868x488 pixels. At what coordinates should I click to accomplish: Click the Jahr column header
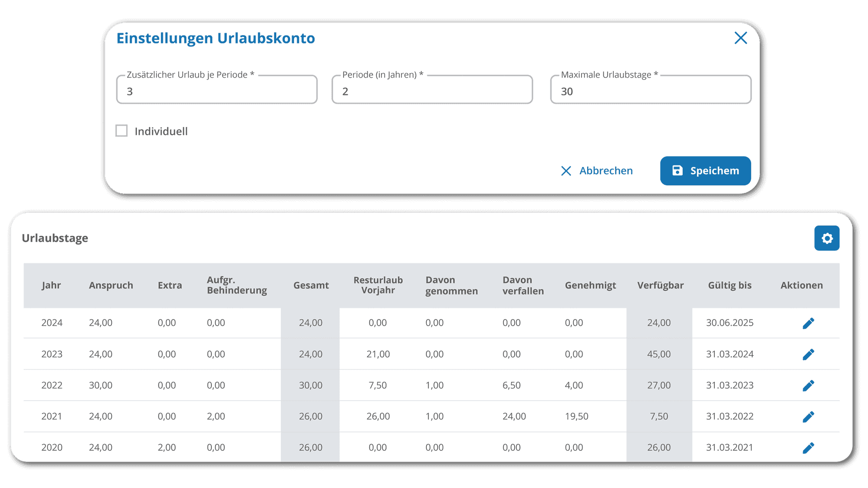pyautogui.click(x=52, y=285)
